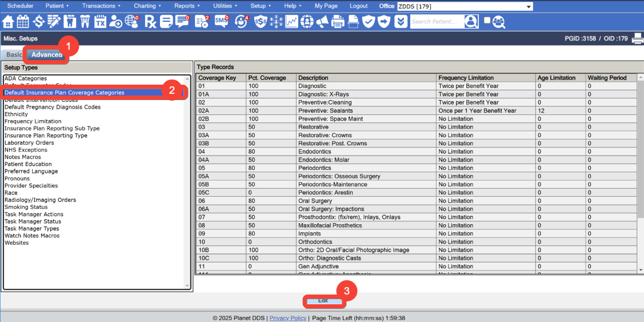Click the dollar sign transactions icon

pos(39,21)
